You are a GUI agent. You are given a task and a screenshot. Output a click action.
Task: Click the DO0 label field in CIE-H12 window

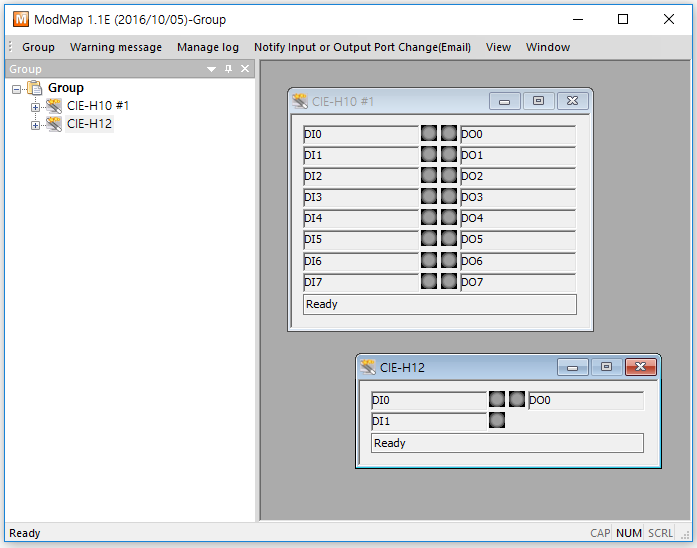click(x=586, y=400)
